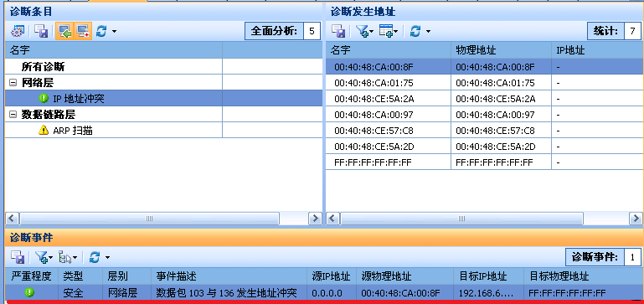Sort events by 源IP地址 column

[x=332, y=276]
